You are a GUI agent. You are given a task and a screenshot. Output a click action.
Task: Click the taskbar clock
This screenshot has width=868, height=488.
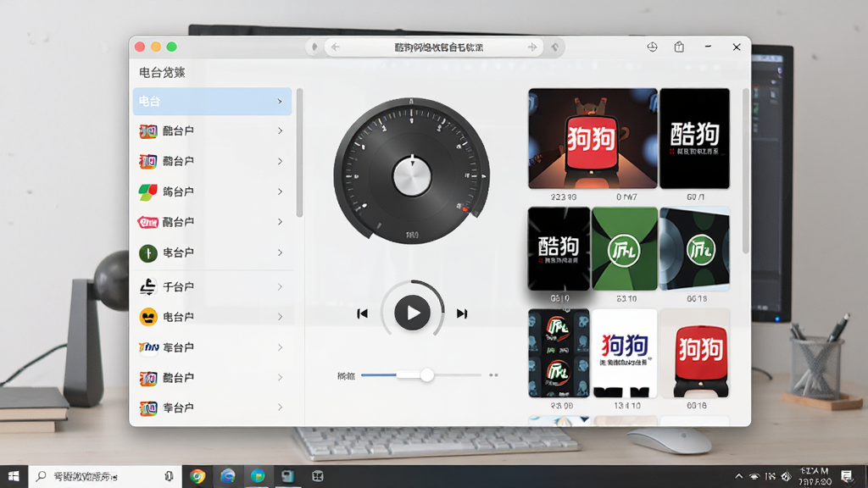click(815, 476)
